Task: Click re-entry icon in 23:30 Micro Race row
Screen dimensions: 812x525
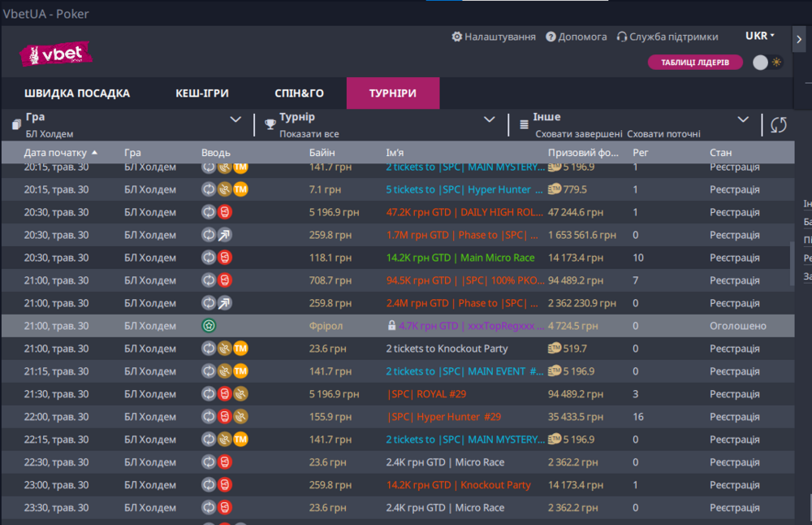Action: click(x=209, y=508)
